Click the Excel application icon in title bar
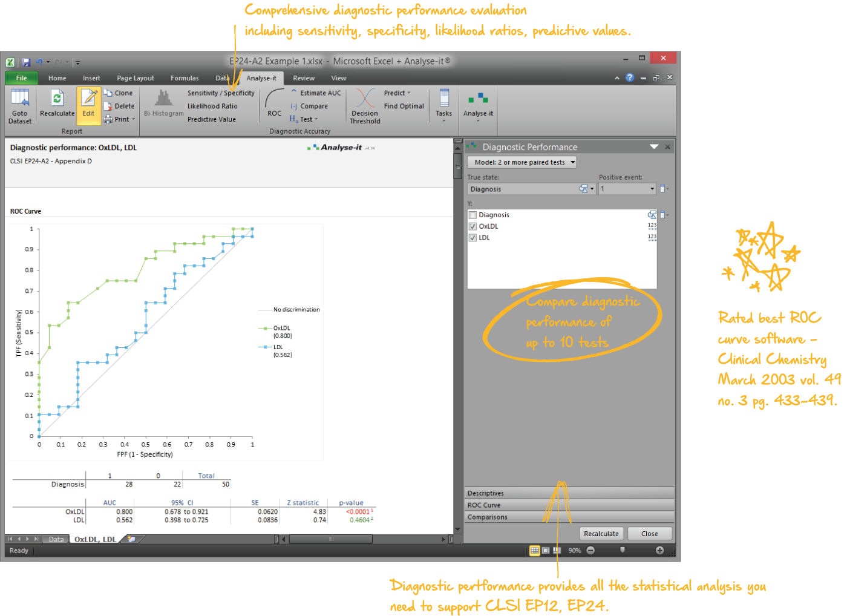847x616 pixels. 10,62
